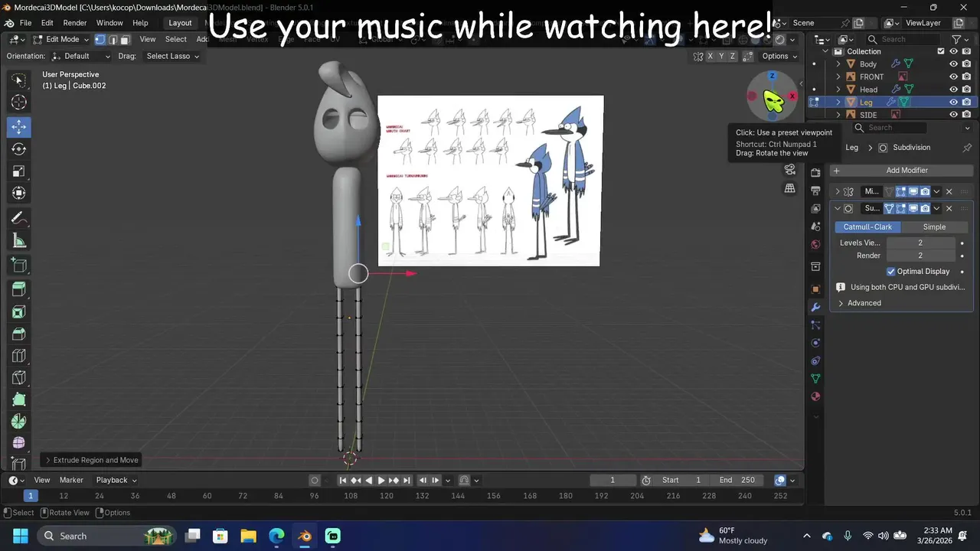Toggle Optimal Display checkbox

click(891, 271)
